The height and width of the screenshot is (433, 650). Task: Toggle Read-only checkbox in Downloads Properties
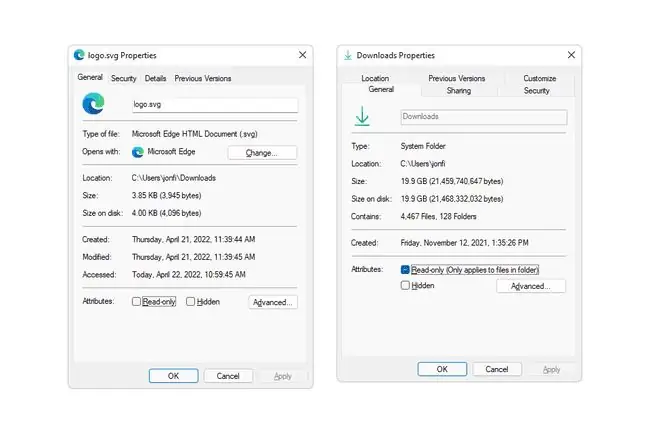(405, 270)
